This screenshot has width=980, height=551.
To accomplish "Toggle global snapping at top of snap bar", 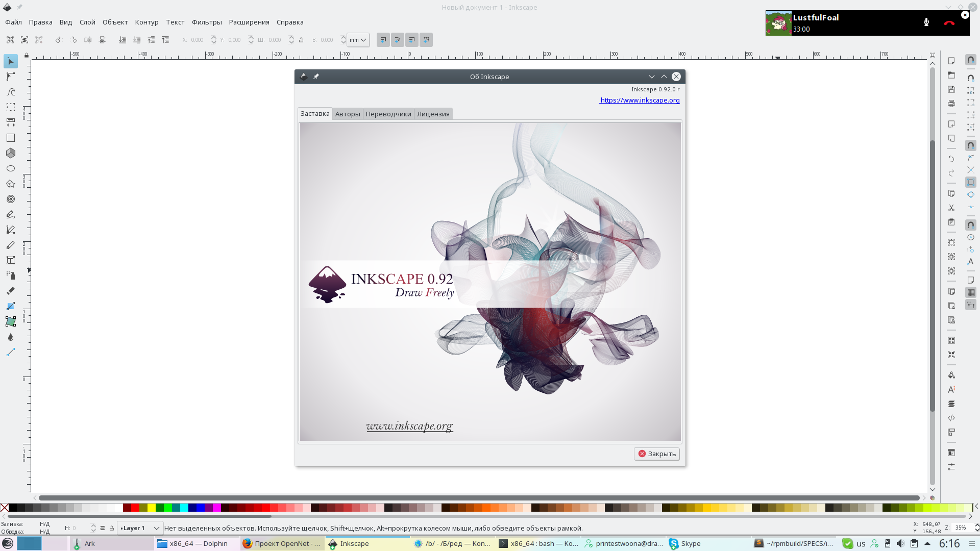I will point(971,60).
